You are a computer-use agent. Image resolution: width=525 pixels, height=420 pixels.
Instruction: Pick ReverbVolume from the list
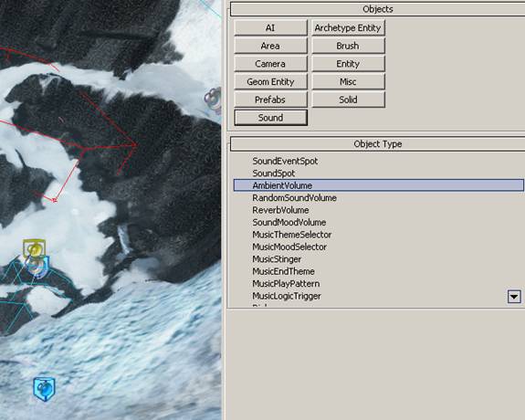tap(280, 210)
